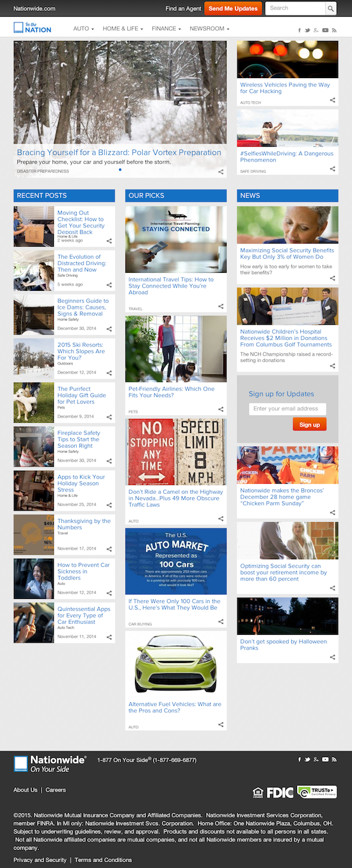
Task: Select the carousel slide indicator dot
Action: pos(120,170)
